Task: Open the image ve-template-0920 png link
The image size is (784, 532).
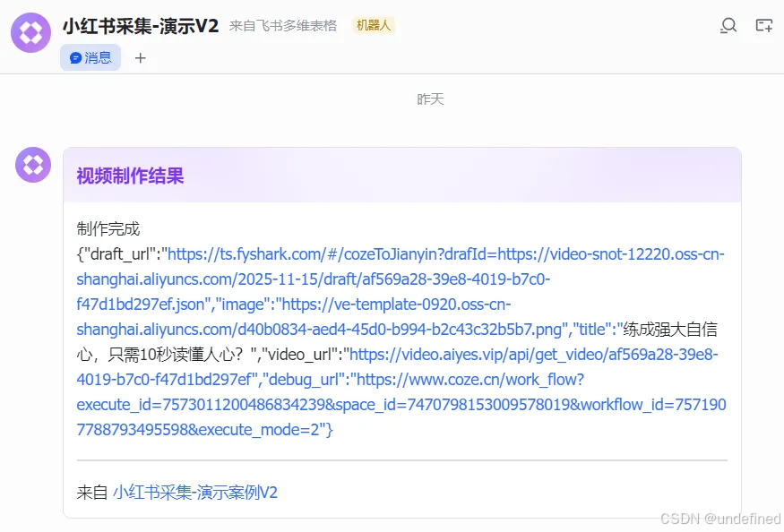Action: [318, 316]
